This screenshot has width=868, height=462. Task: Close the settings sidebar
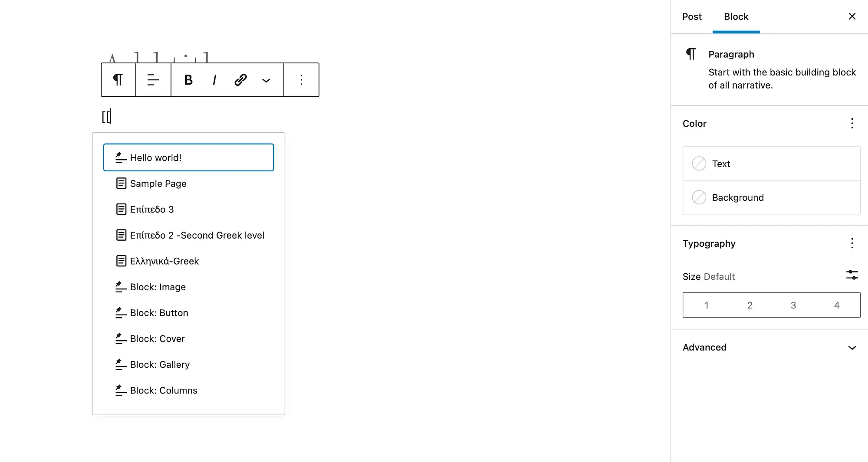click(x=852, y=16)
